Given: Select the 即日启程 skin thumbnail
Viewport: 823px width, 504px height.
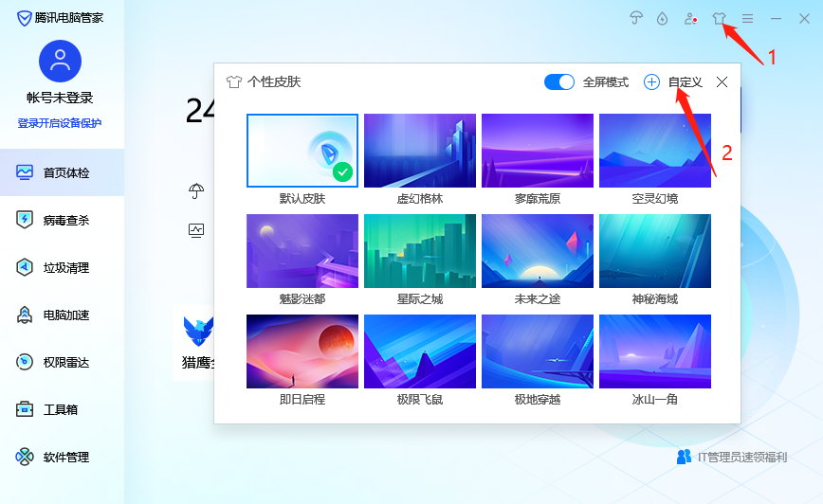Looking at the screenshot, I should point(302,351).
